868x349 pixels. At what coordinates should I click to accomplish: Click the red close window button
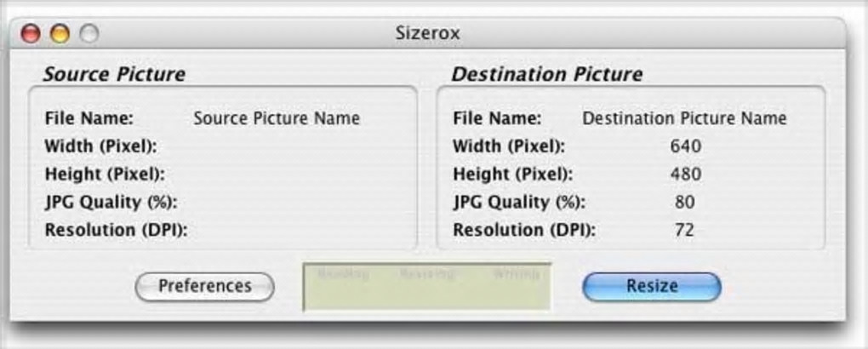pos(31,34)
